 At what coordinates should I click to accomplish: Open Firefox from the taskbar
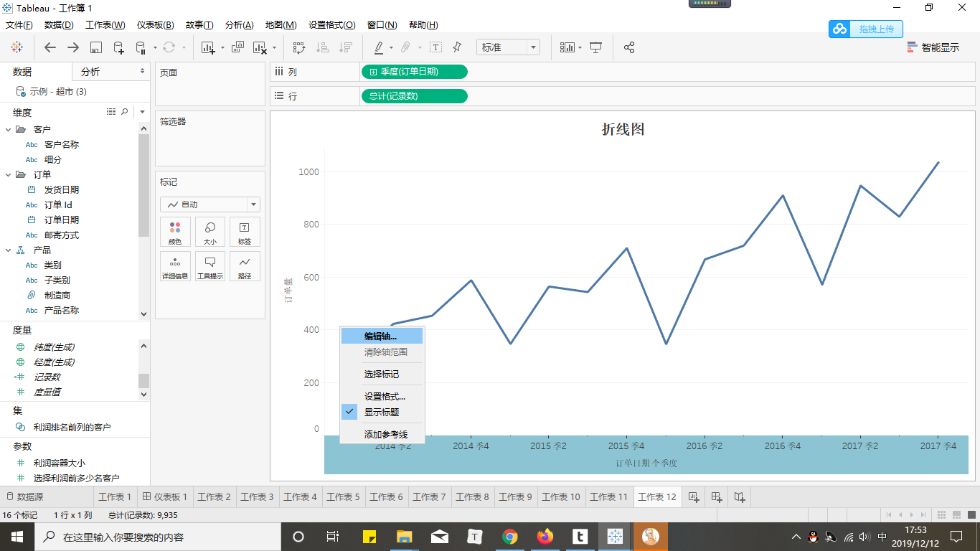coord(545,537)
